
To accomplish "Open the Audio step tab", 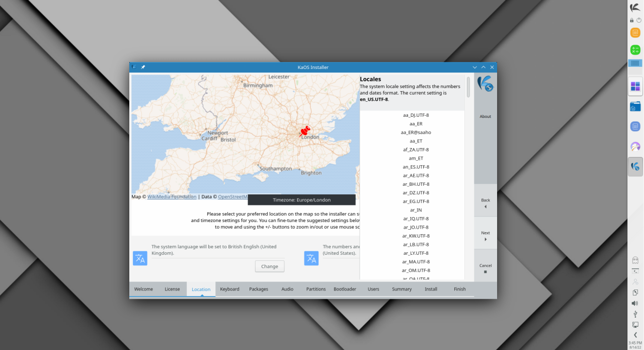I will [x=287, y=289].
